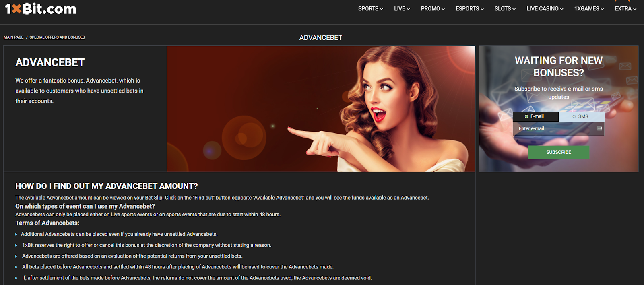
Task: Open the LIVE CASINO menu
Action: [x=545, y=8]
